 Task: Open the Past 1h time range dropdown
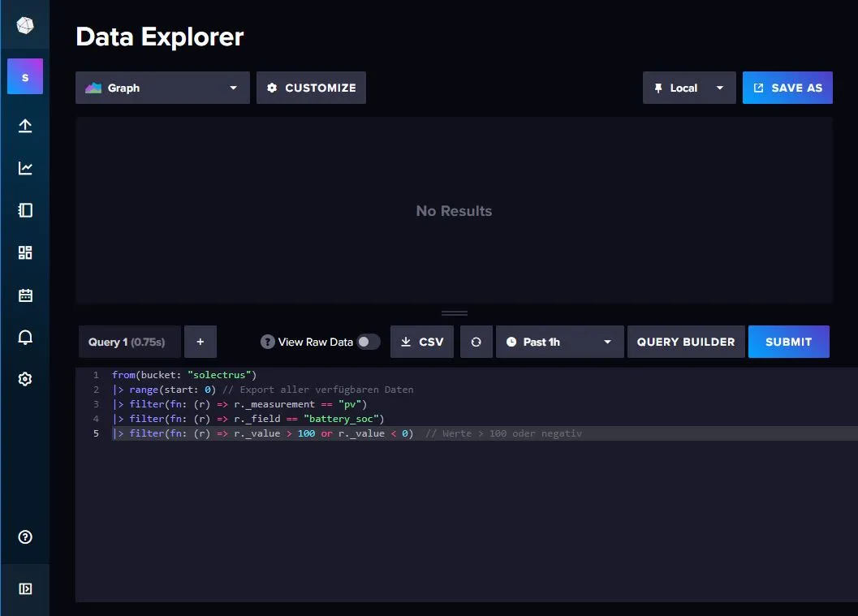tap(559, 342)
